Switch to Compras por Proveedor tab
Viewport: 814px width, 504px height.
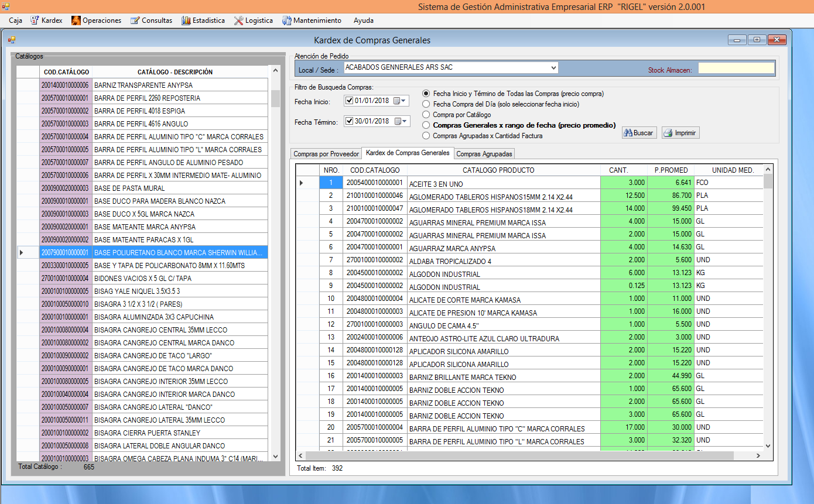326,154
